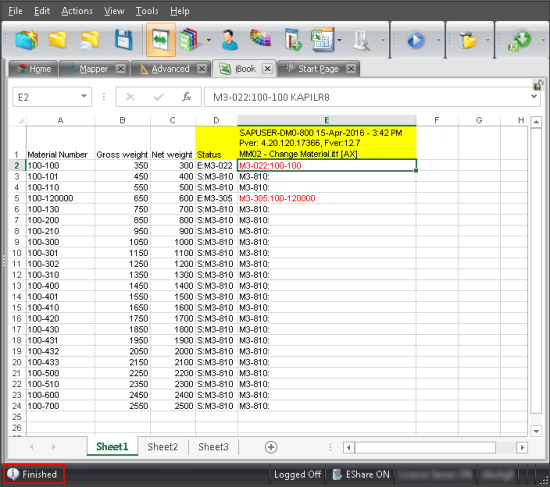Switch to the Advanced tab
The height and width of the screenshot is (487, 550).
tap(170, 69)
